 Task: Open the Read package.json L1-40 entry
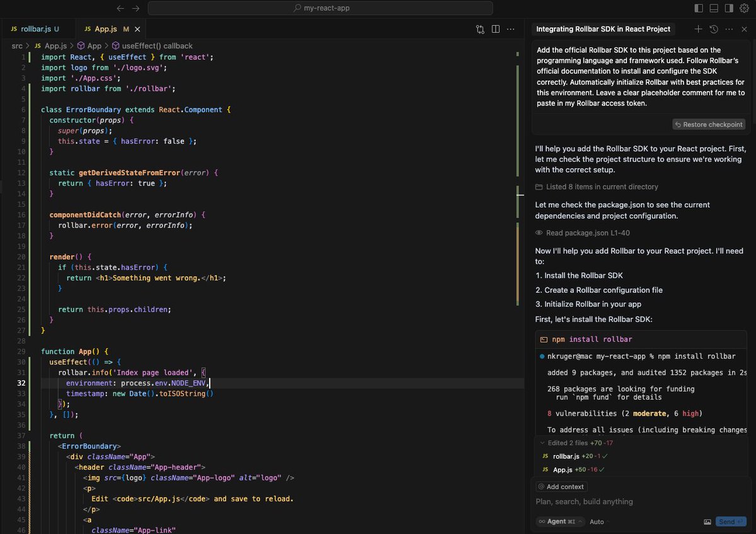[x=583, y=233]
